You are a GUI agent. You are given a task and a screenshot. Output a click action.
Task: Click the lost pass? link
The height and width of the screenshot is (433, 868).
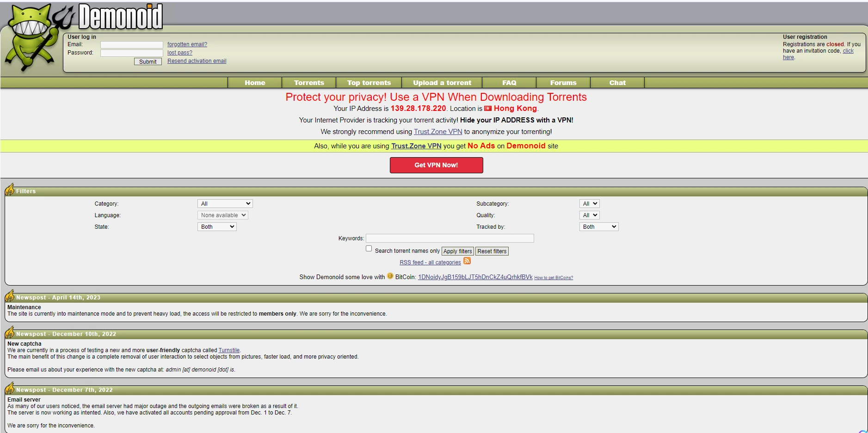pos(180,53)
